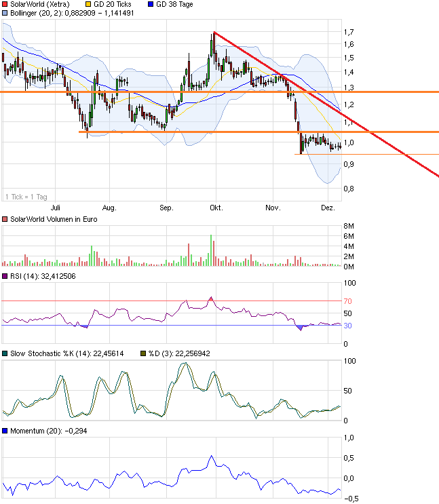The image size is (439, 504).
Task: Click the SolarWorld Volumen legend swatch
Action: (x=5, y=219)
